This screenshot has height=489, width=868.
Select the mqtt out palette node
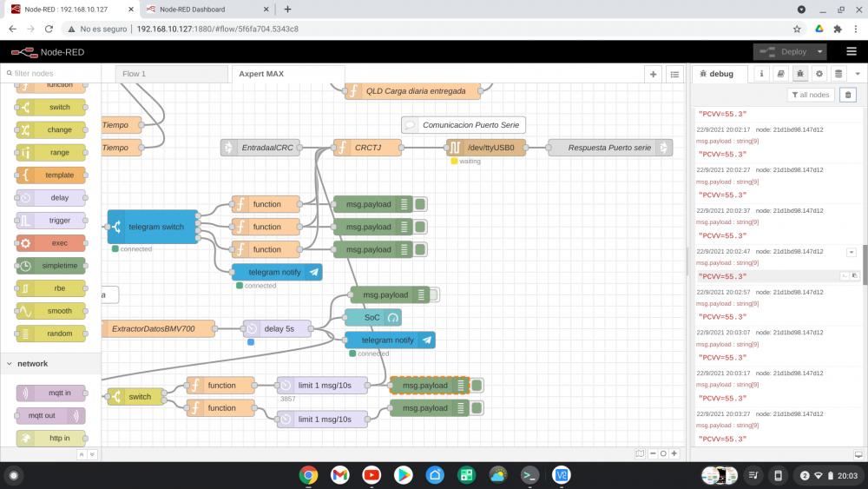click(51, 416)
